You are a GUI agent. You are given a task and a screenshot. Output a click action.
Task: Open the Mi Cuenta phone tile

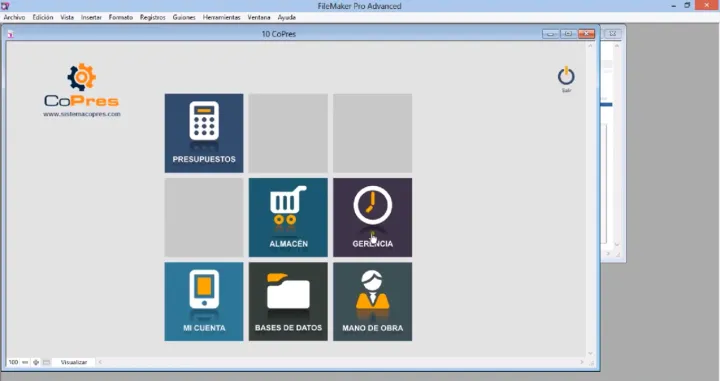tap(204, 302)
